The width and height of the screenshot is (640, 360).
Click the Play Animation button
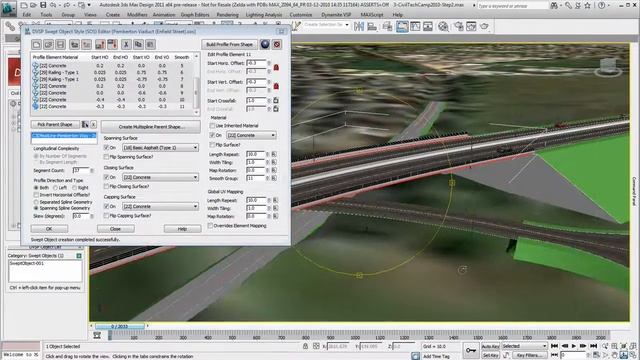[574, 346]
